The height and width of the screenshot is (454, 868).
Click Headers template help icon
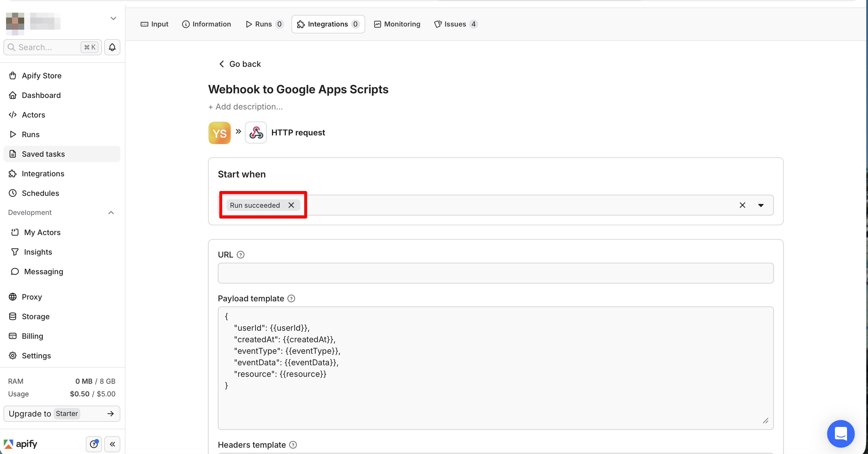(293, 445)
